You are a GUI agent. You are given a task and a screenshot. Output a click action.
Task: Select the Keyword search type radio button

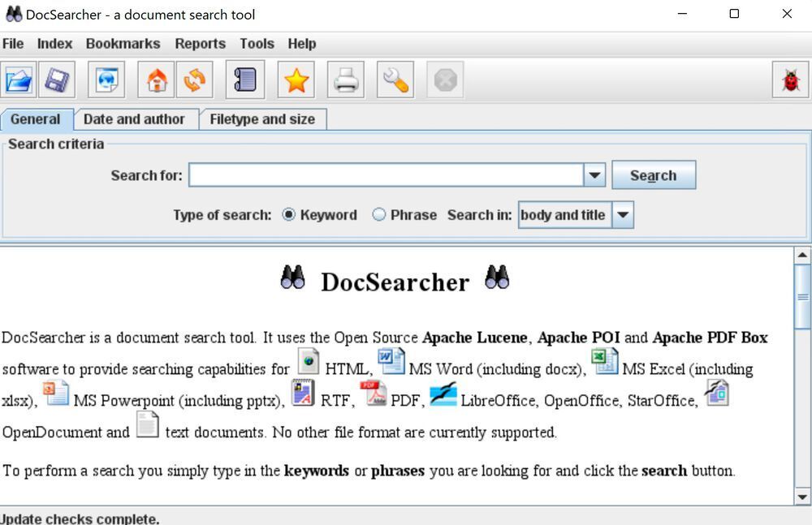coord(289,214)
